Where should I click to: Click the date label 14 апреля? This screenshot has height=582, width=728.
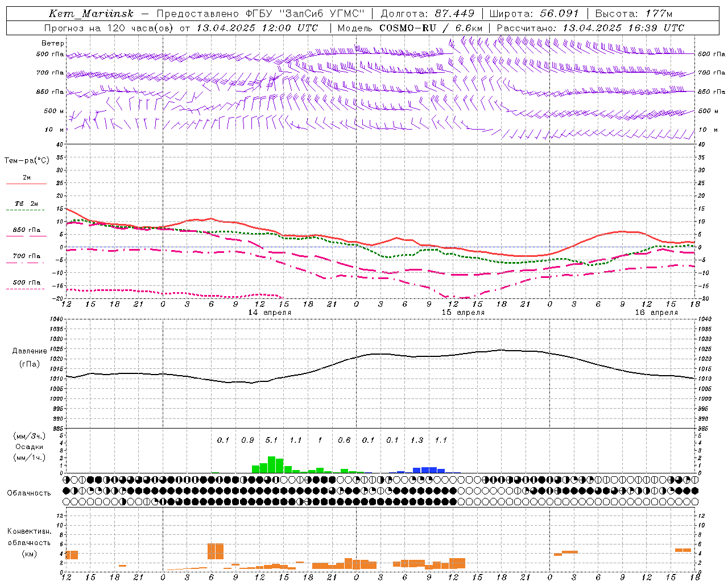tap(270, 312)
